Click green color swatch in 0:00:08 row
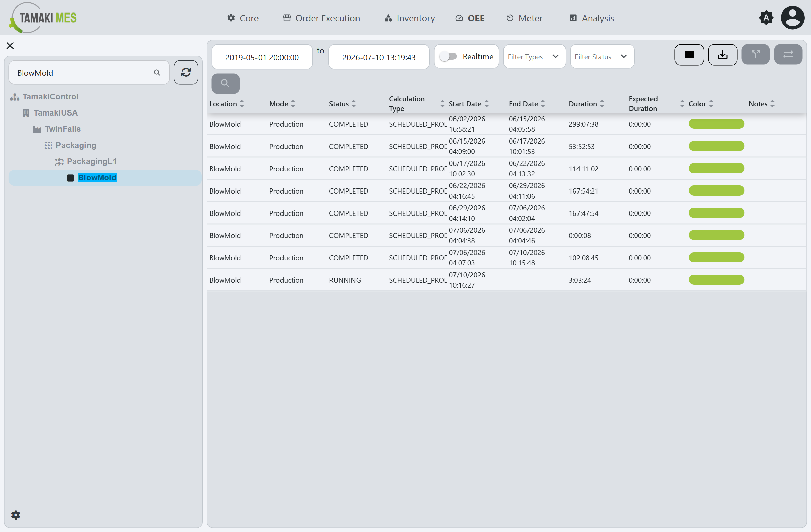 [716, 235]
